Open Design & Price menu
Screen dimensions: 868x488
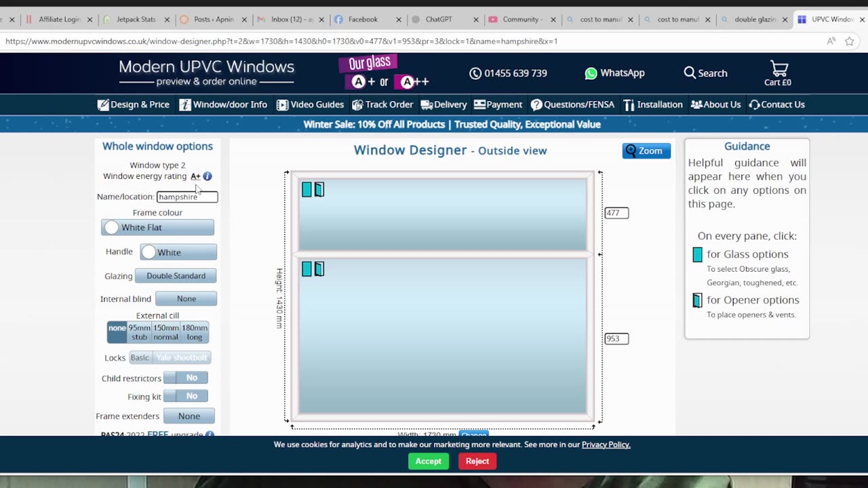(134, 104)
